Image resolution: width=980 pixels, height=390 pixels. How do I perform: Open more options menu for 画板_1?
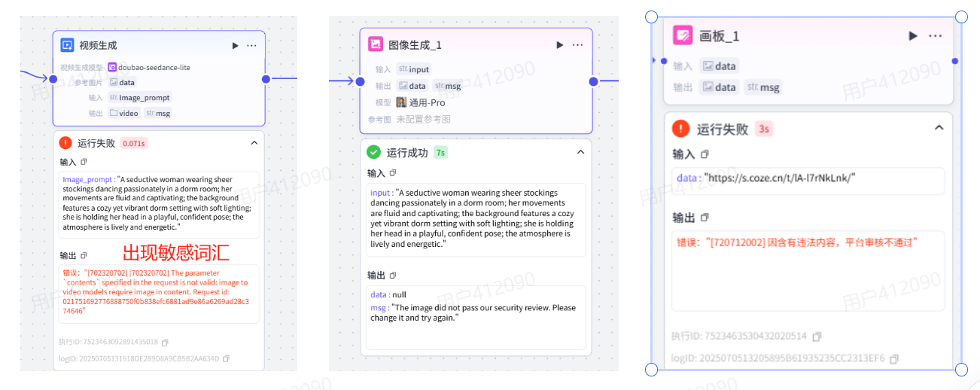click(935, 36)
